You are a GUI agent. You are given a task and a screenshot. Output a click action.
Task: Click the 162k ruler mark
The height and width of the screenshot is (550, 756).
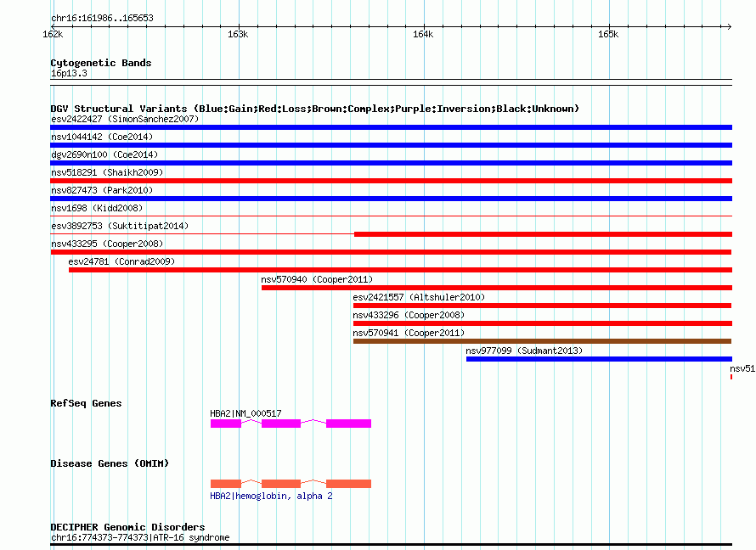pyautogui.click(x=53, y=34)
